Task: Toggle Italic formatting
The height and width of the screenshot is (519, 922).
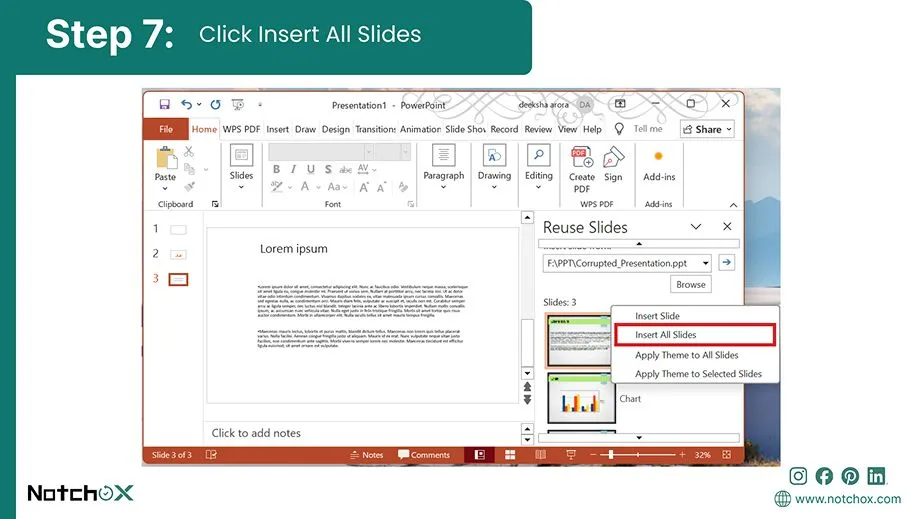Action: point(293,169)
